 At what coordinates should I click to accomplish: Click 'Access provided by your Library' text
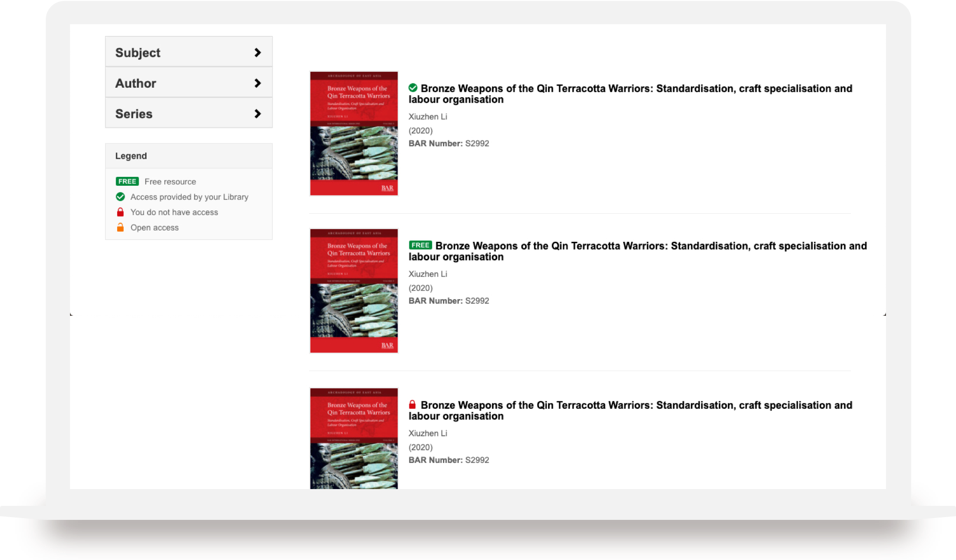[x=189, y=197]
